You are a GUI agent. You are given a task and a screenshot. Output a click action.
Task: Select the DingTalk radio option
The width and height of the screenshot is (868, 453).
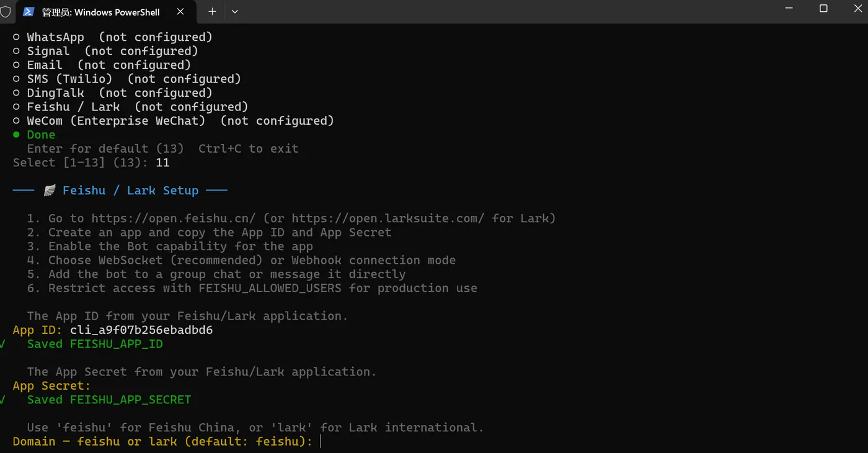tap(17, 93)
